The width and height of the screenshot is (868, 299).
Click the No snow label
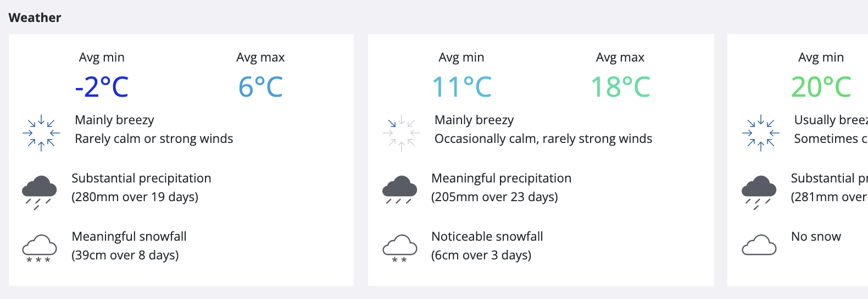coord(816,236)
